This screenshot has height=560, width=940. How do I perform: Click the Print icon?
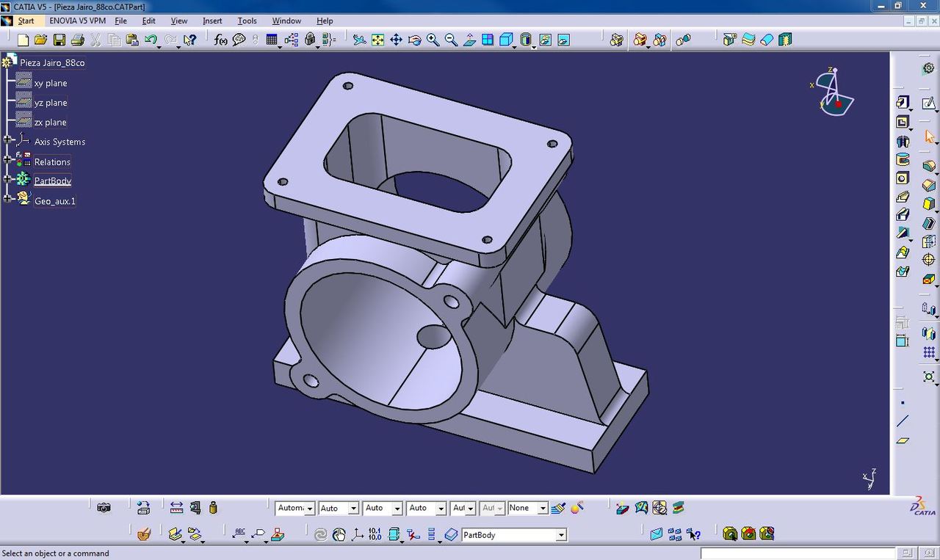pyautogui.click(x=78, y=40)
